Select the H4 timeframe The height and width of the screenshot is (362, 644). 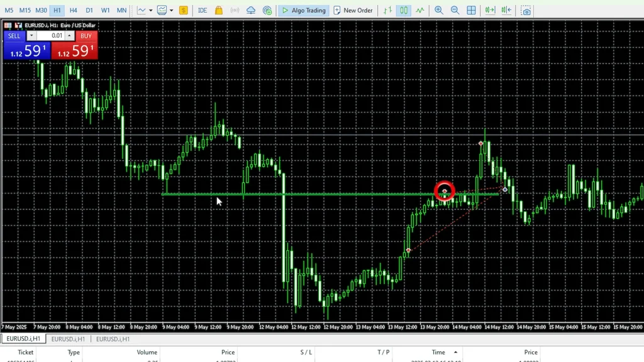[x=73, y=10]
